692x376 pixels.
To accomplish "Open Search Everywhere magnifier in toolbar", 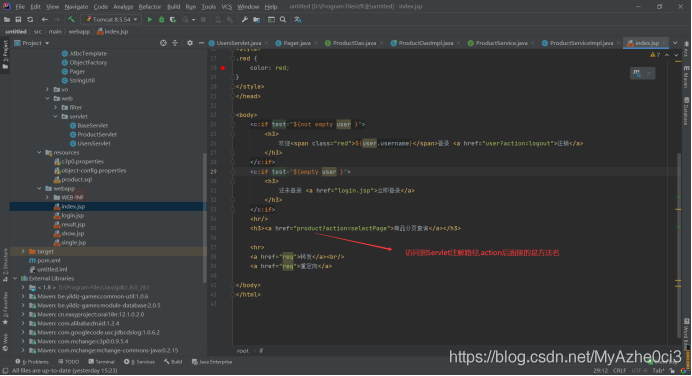I will (283, 19).
